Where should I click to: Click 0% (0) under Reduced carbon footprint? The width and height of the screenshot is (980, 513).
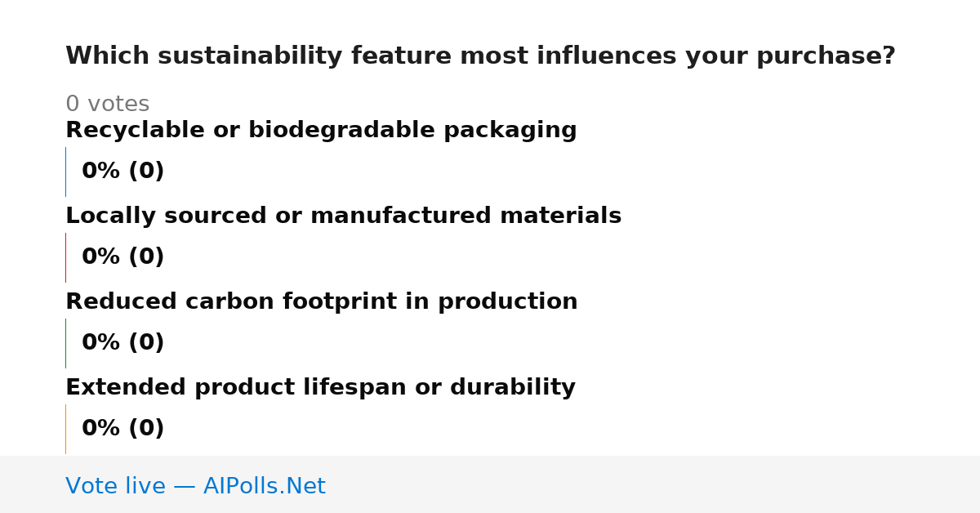122,343
